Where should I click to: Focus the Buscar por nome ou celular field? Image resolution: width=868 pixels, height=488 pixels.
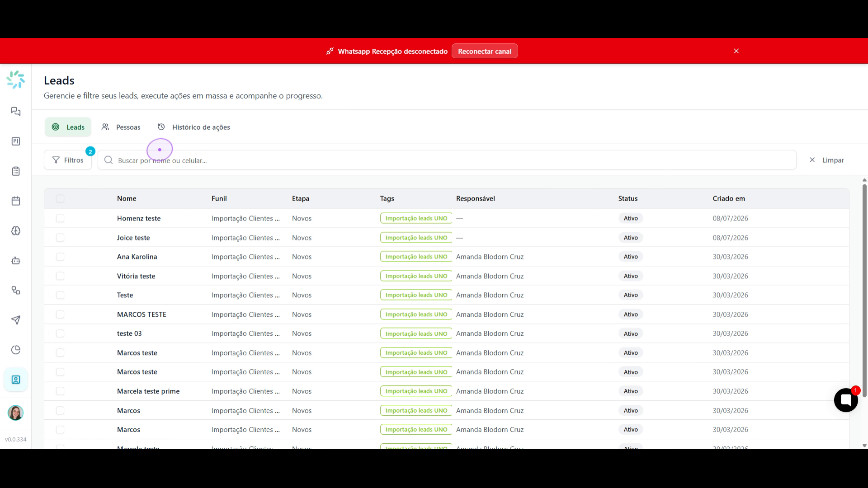[447, 160]
